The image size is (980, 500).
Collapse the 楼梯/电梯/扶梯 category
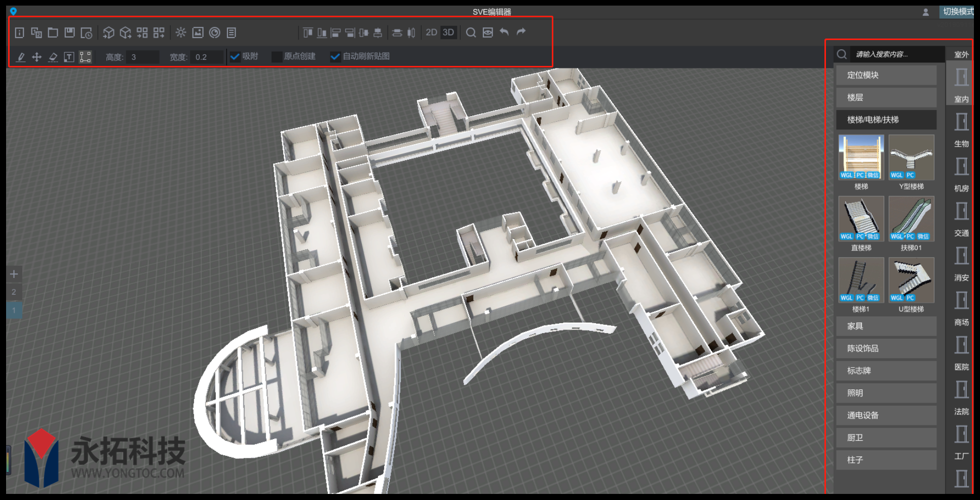(886, 120)
